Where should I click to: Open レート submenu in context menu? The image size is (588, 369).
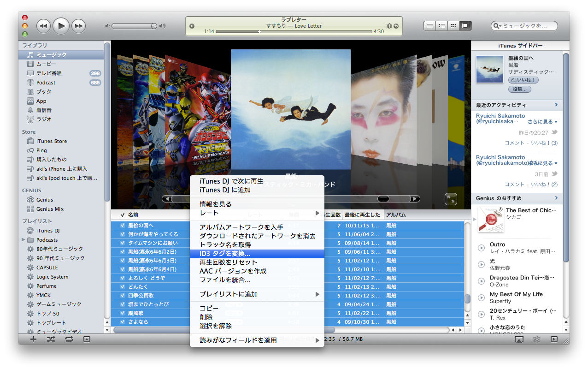coord(257,213)
